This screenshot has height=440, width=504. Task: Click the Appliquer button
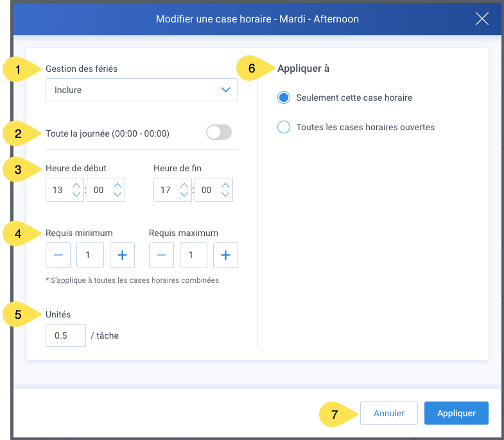tap(456, 413)
